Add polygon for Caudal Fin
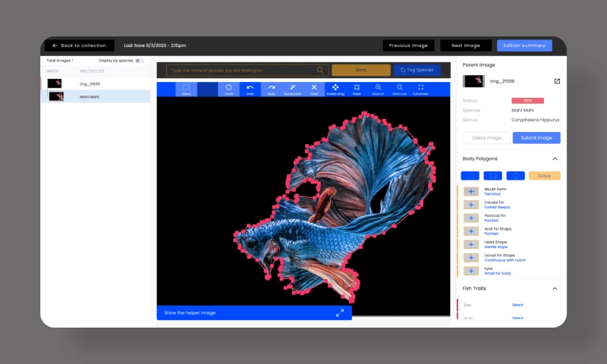Image resolution: width=607 pixels, height=364 pixels. tap(470, 205)
